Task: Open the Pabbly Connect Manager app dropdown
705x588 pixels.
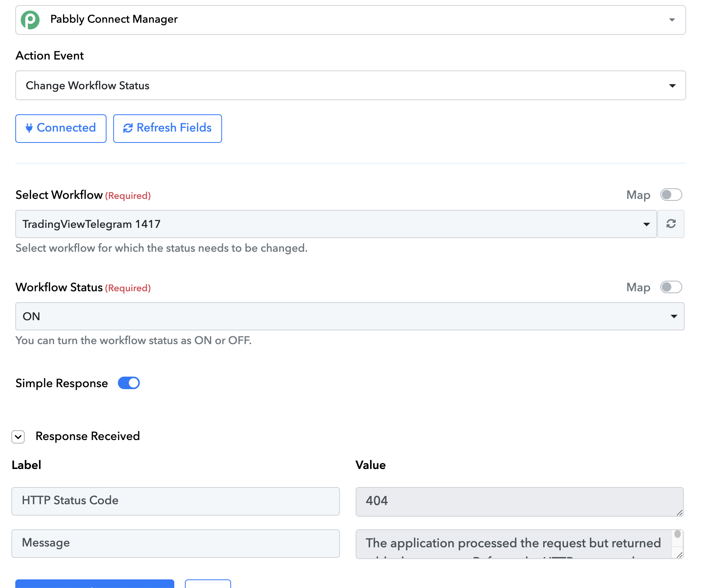Action: coord(351,20)
